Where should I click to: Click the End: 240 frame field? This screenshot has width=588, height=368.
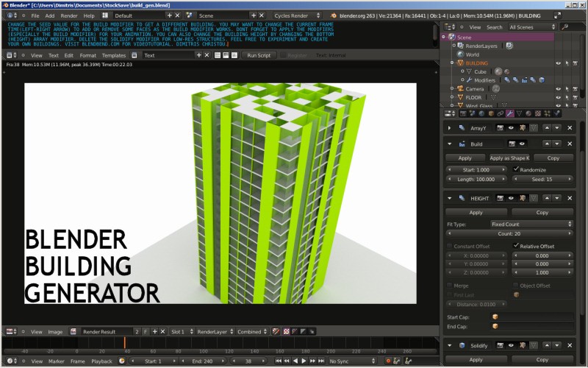tap(203, 361)
